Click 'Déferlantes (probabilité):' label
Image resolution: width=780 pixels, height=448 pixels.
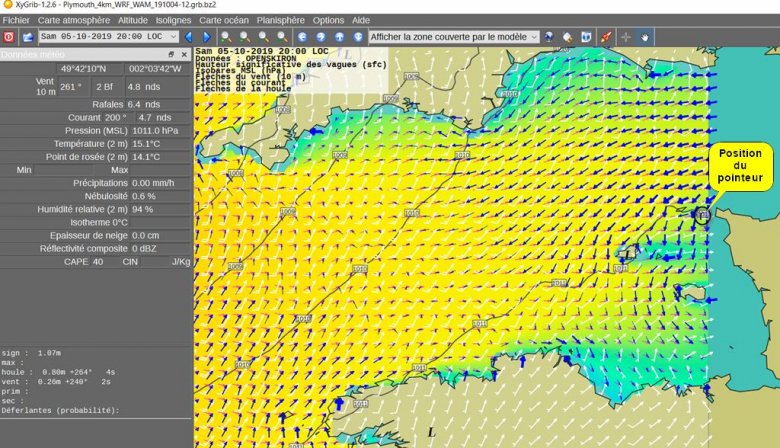point(60,411)
